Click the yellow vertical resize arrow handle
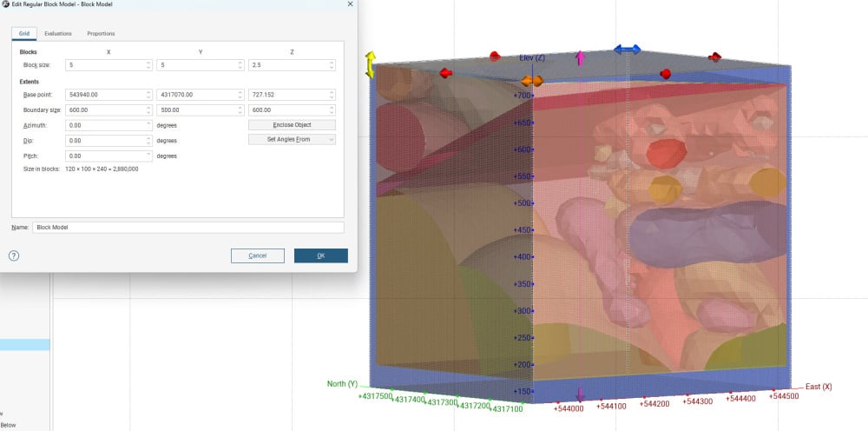The height and width of the screenshot is (431, 868). [371, 63]
